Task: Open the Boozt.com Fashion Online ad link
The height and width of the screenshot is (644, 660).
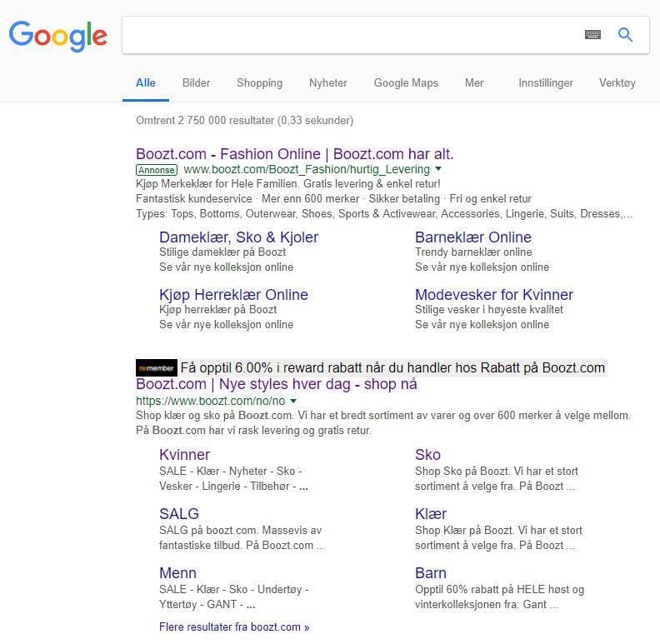Action: pos(294,154)
